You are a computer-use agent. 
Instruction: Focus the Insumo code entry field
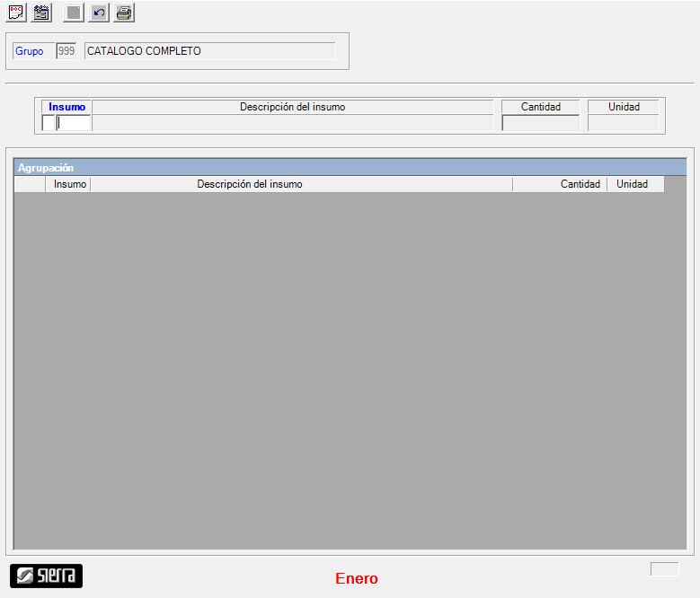pyautogui.click(x=74, y=123)
